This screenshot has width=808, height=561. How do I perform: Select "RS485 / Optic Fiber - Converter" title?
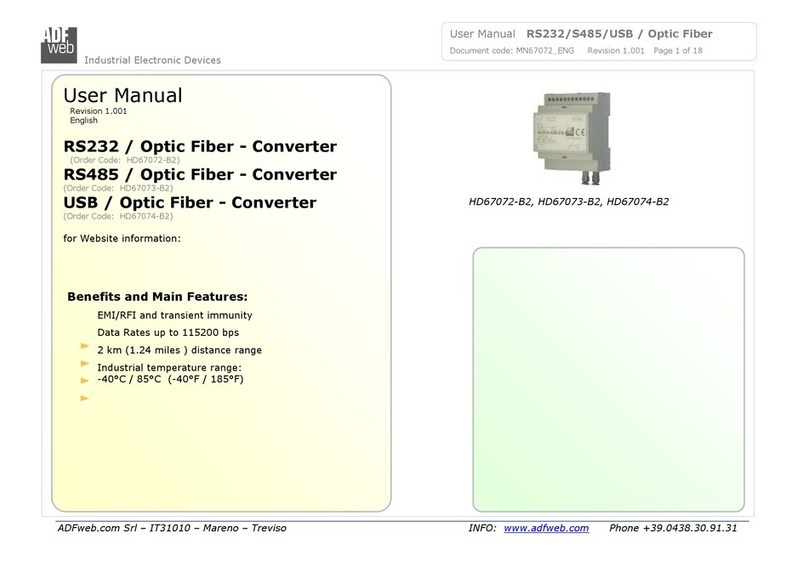click(x=200, y=174)
